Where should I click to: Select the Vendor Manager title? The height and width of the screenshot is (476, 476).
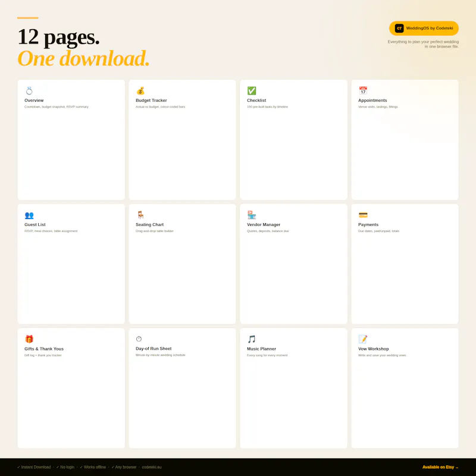(264, 225)
